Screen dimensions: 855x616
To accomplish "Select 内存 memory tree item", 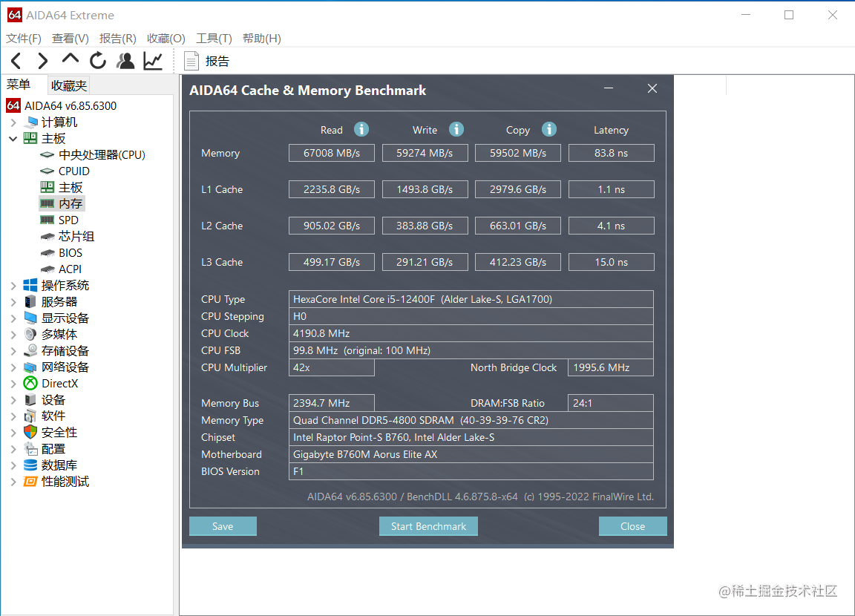I will (x=71, y=204).
